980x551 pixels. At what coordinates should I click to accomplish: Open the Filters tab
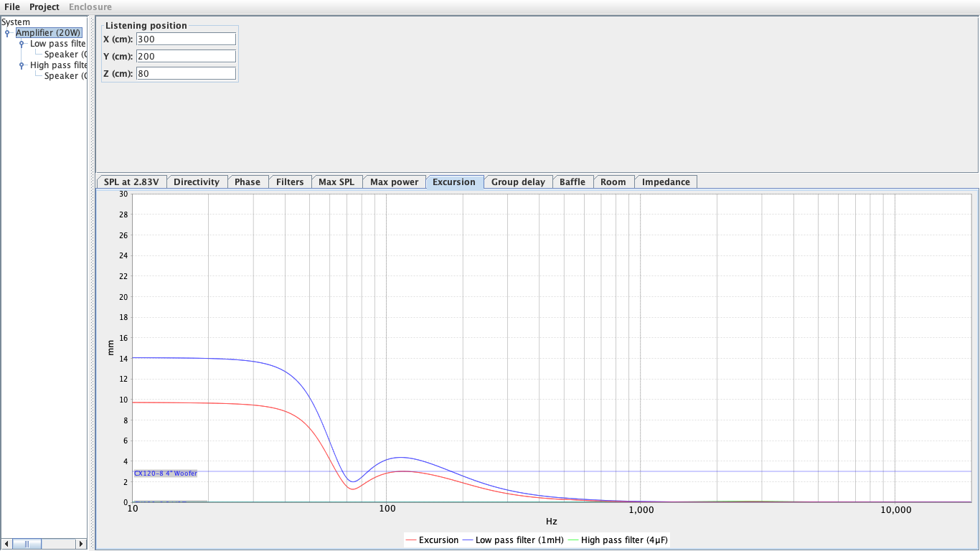point(290,182)
